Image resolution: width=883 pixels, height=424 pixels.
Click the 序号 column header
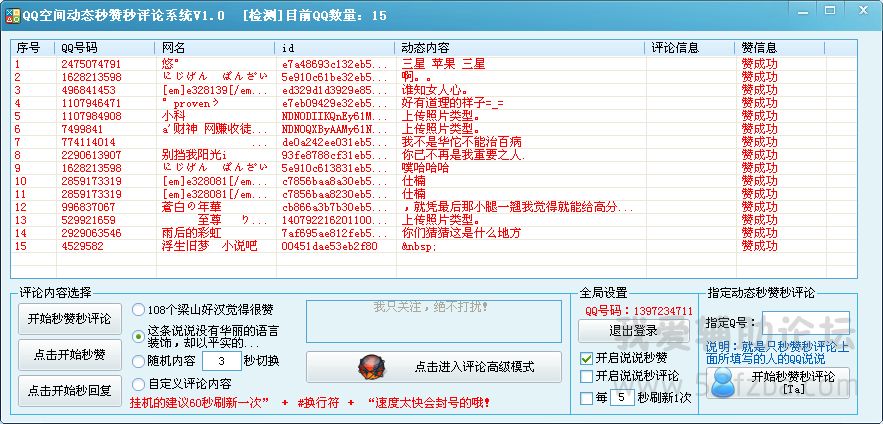[33, 48]
